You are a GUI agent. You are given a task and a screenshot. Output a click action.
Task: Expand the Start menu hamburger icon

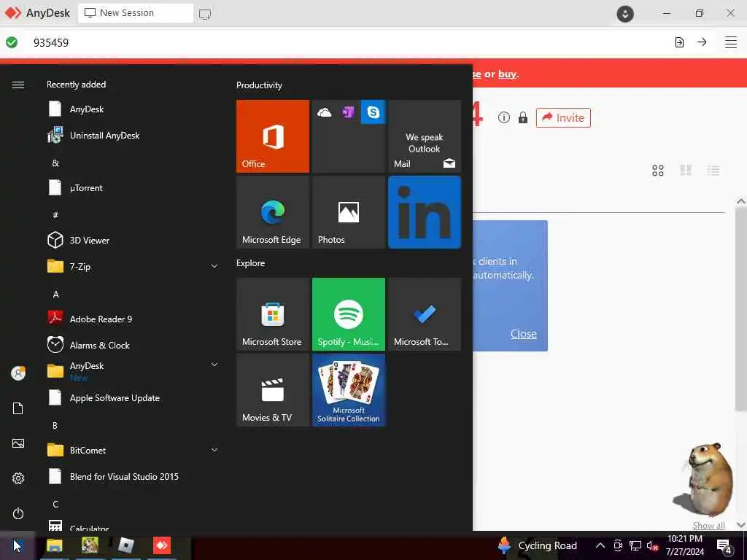18,85
